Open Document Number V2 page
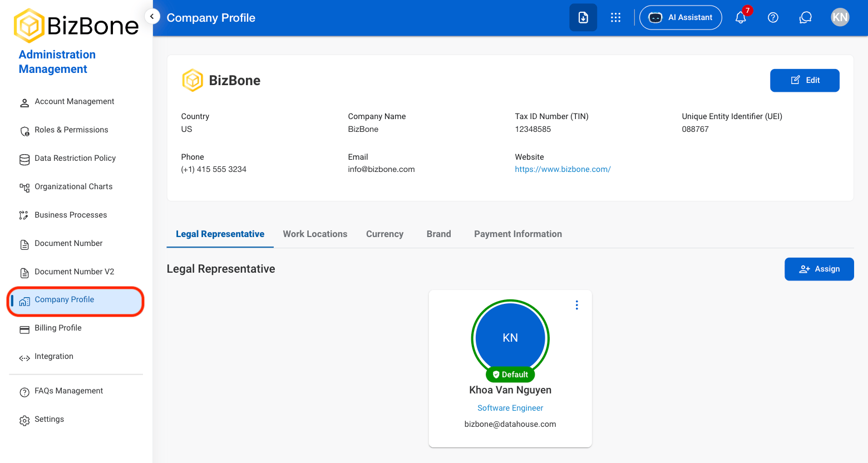The width and height of the screenshot is (868, 463). (76, 272)
